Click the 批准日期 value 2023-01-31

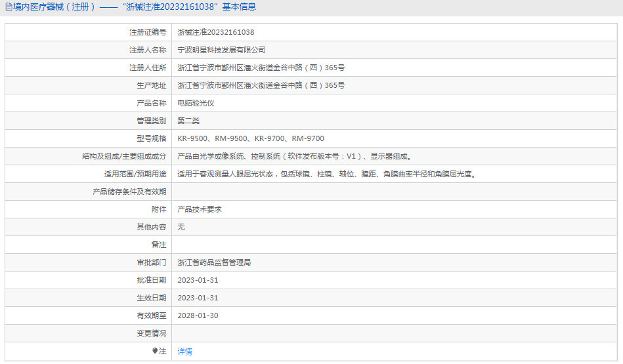(198, 280)
